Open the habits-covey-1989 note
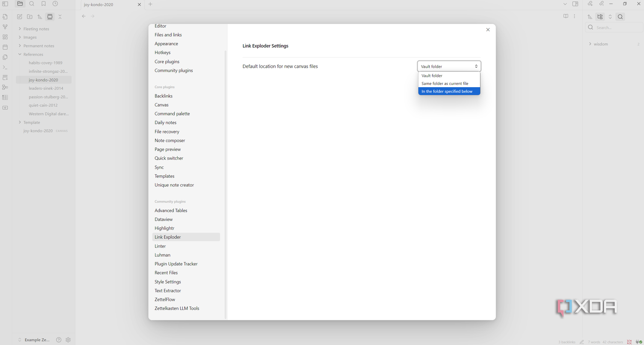This screenshot has width=644, height=345. (46, 63)
